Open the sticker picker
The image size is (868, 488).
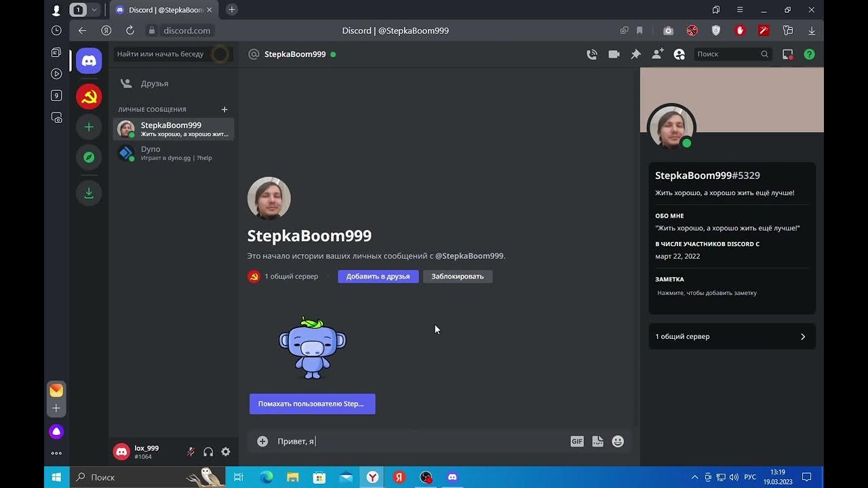[x=597, y=441]
